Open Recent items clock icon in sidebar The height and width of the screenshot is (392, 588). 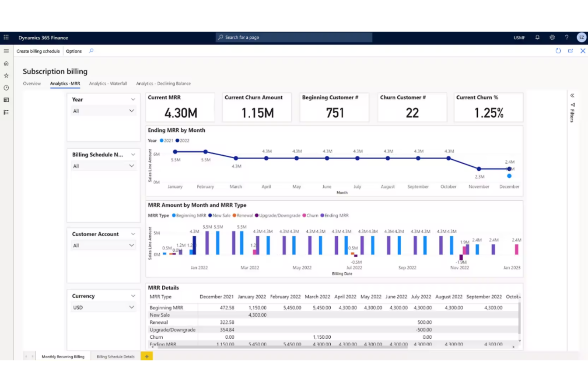pyautogui.click(x=6, y=88)
